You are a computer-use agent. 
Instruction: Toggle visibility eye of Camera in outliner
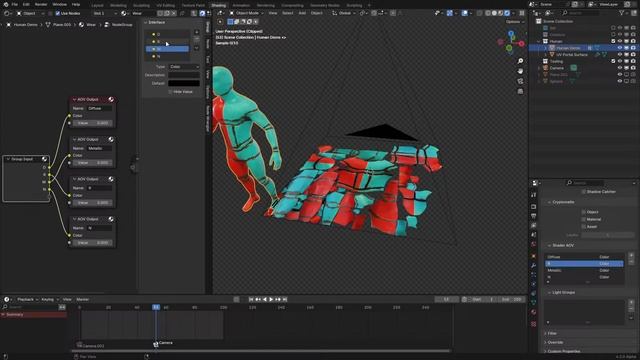620,68
